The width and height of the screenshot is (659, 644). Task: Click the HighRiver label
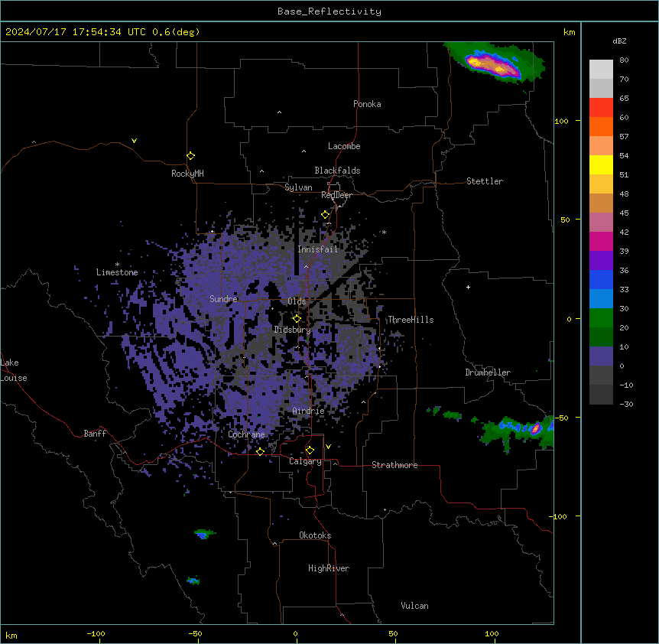(329, 568)
